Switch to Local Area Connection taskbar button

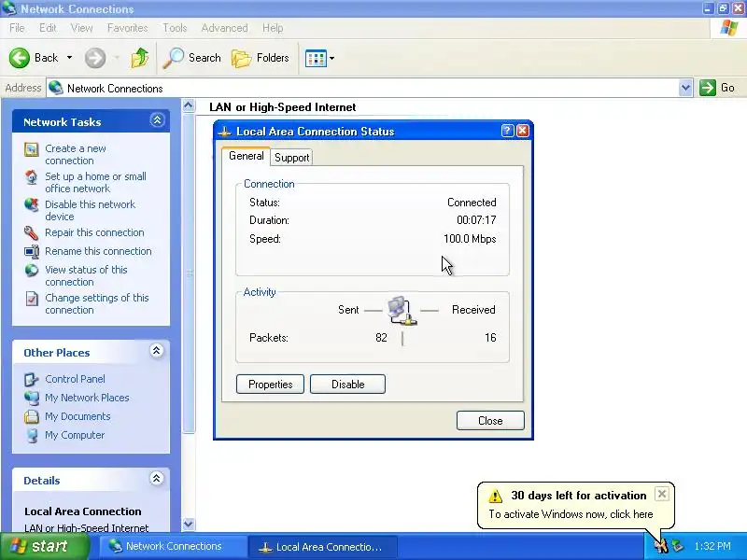pos(323,547)
